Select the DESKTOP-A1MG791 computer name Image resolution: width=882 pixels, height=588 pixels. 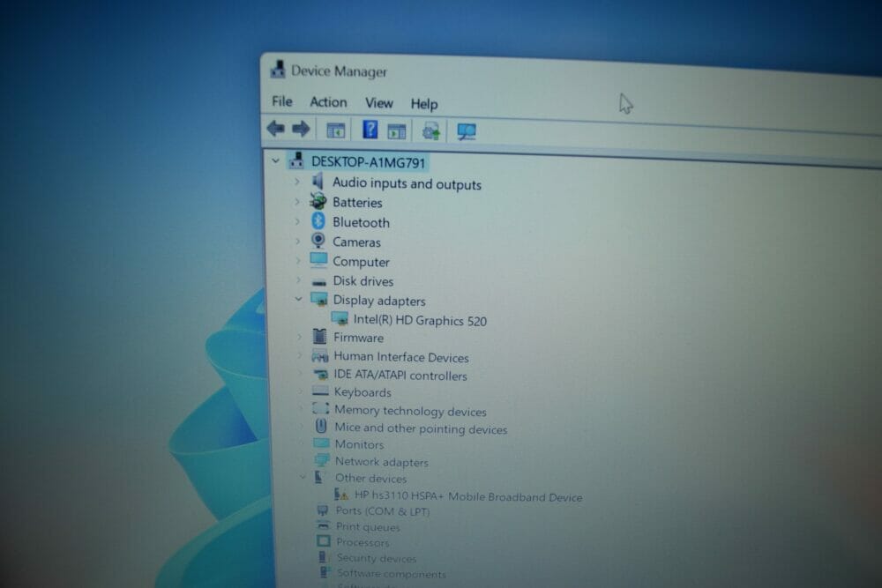pyautogui.click(x=368, y=162)
